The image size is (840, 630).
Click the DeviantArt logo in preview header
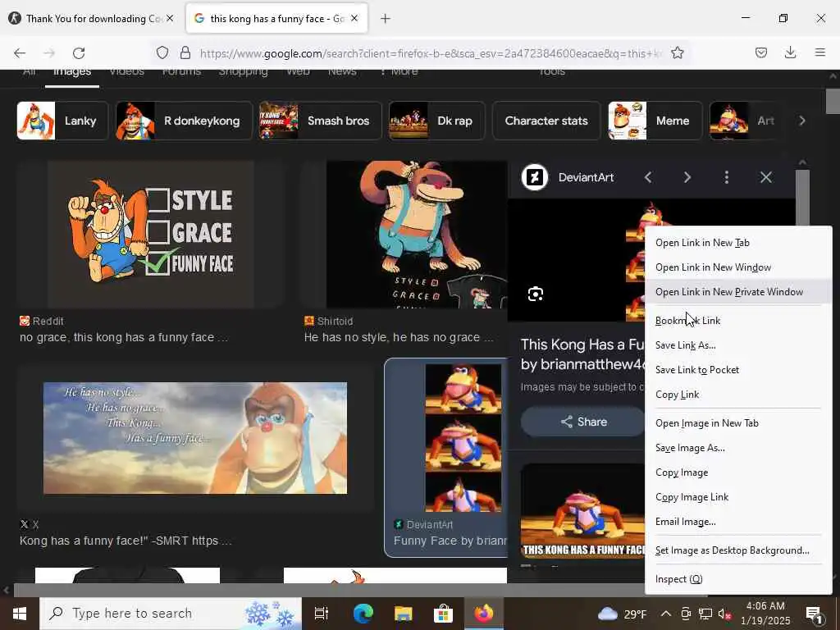pos(535,177)
